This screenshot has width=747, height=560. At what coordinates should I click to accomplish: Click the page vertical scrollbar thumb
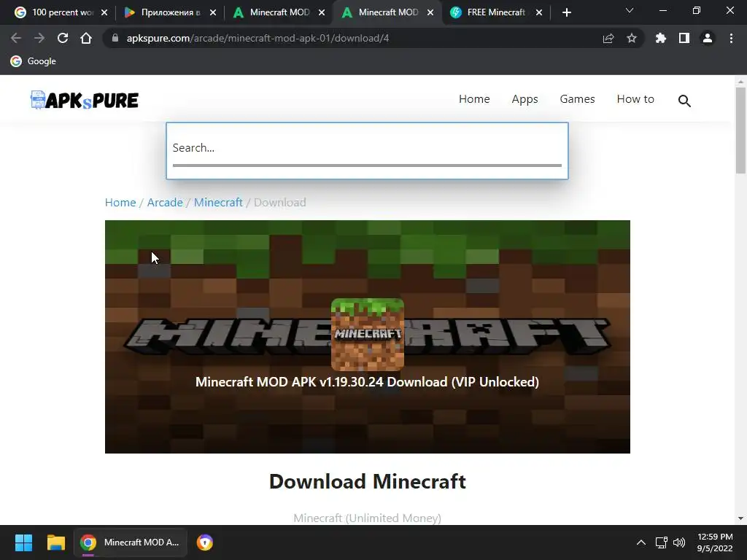pyautogui.click(x=740, y=130)
